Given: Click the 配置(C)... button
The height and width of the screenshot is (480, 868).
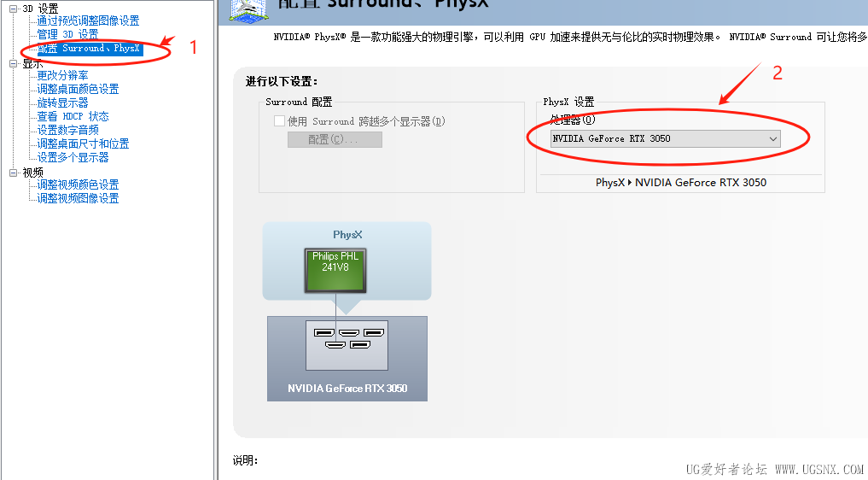Looking at the screenshot, I should tap(335, 140).
